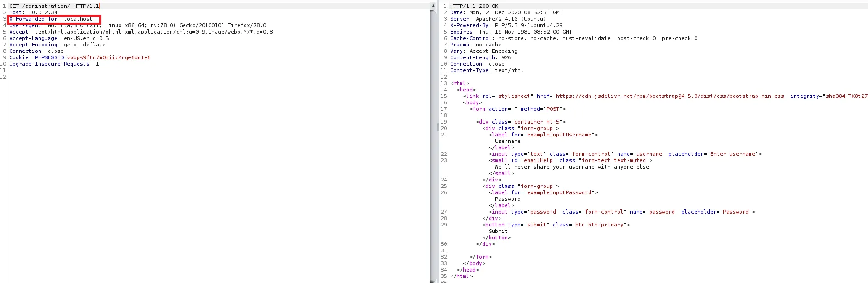868x283 pixels.
Task: Click the form action POST line in the response
Action: (517, 109)
